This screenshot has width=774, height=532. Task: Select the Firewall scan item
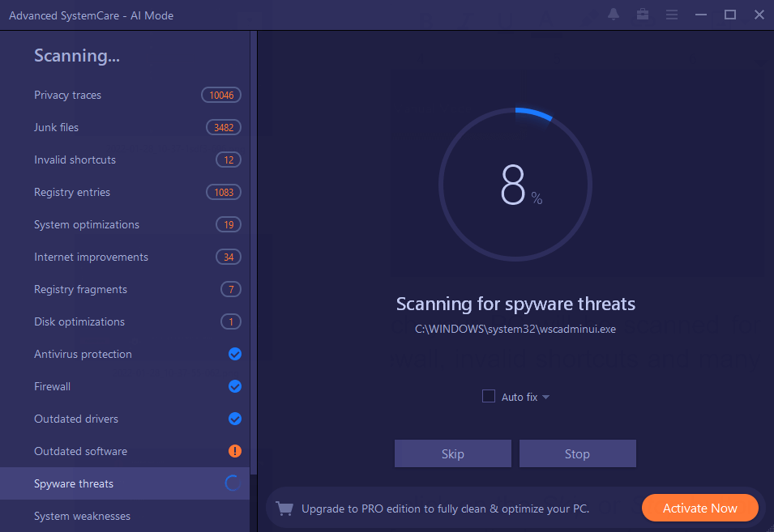coord(125,386)
